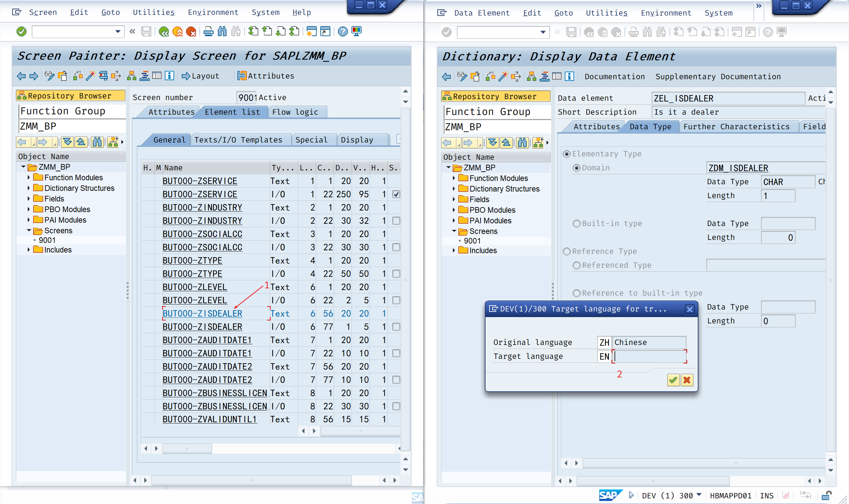Viewport: 849px width, 504px height.
Task: Click binoculars find icon in left Repository Browser
Action: click(x=97, y=142)
